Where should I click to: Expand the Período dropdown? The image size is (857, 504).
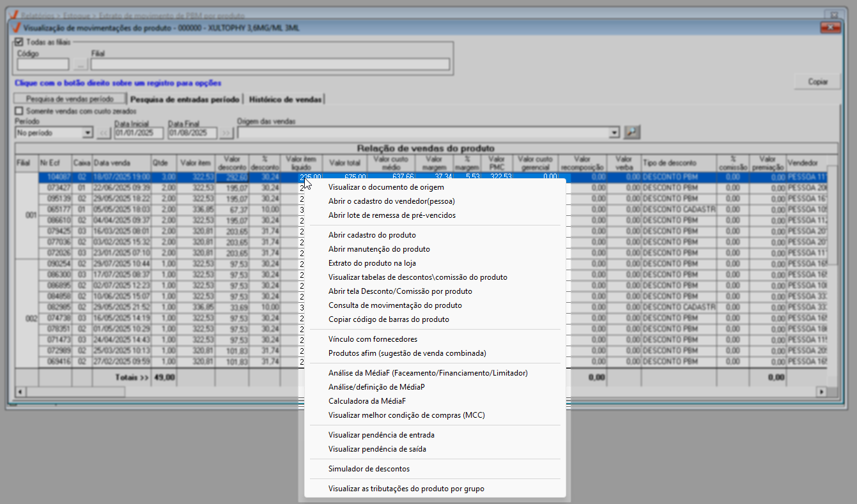(88, 133)
